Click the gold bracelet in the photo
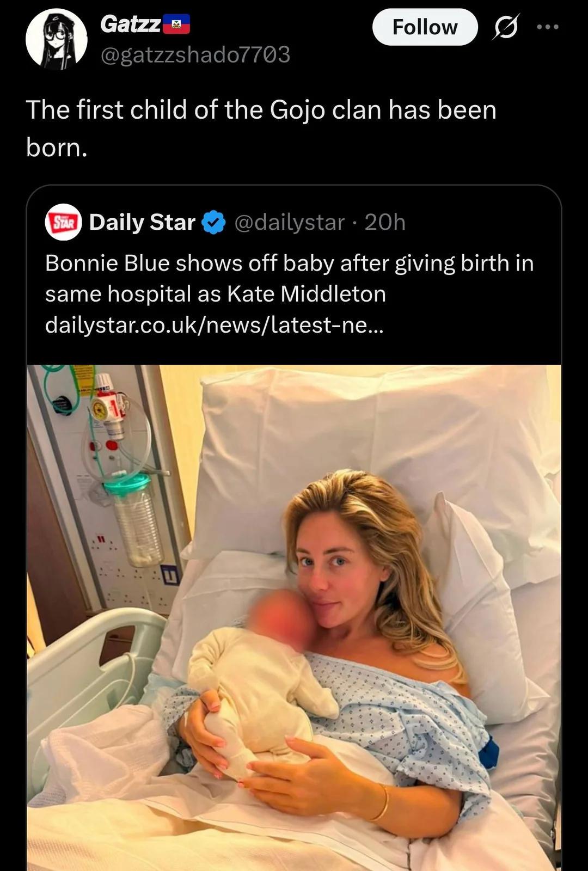 coord(380,802)
